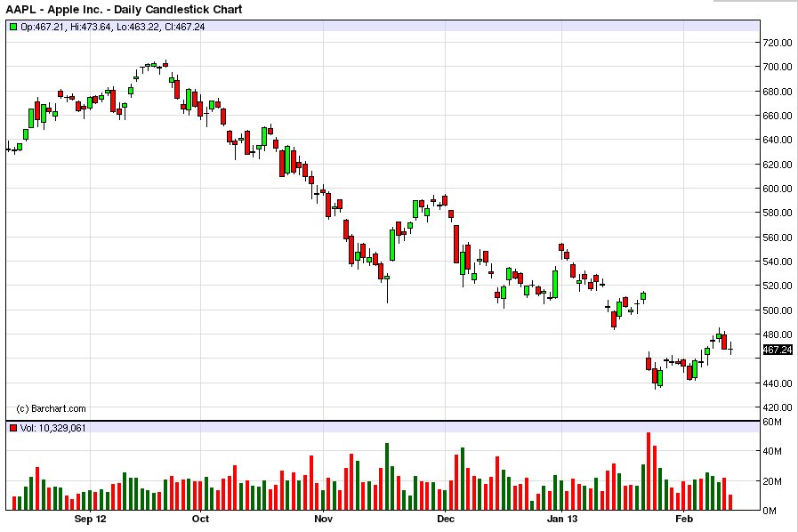The height and width of the screenshot is (532, 798).
Task: Click the 'Feb' date axis label
Action: 683,519
